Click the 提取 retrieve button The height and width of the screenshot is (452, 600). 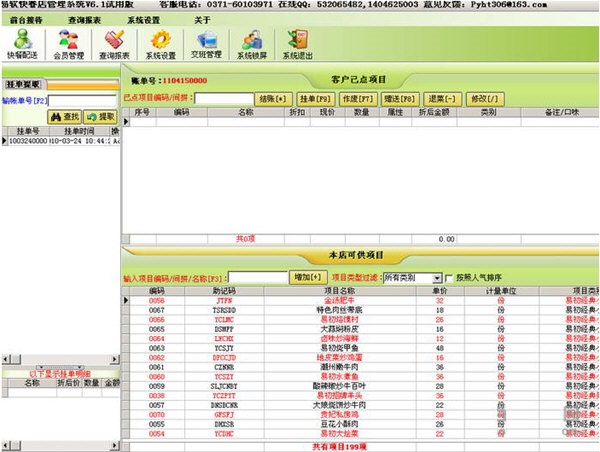[100, 117]
